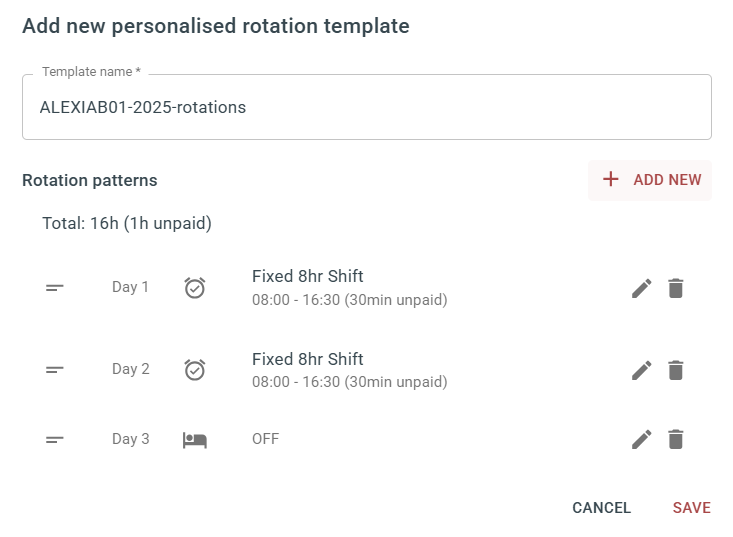
Task: Click the bed icon on Day 3
Action: (194, 440)
